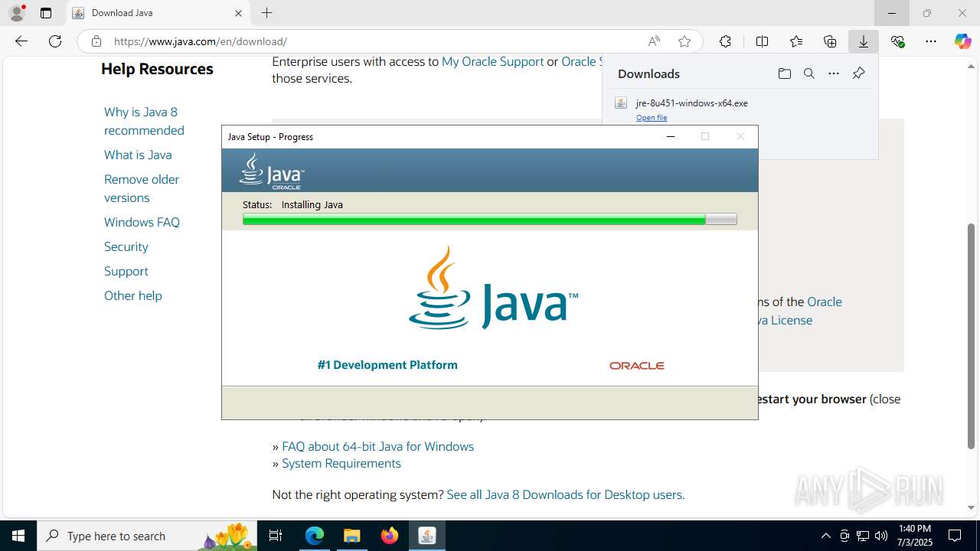This screenshot has height=551, width=980.
Task: Click the address bar URL field
Action: pos(375,41)
